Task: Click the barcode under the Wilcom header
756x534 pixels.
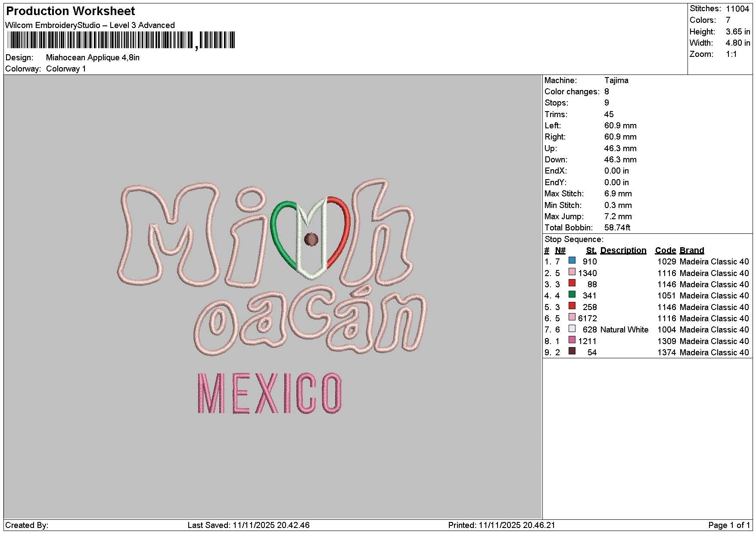Action: pyautogui.click(x=121, y=40)
